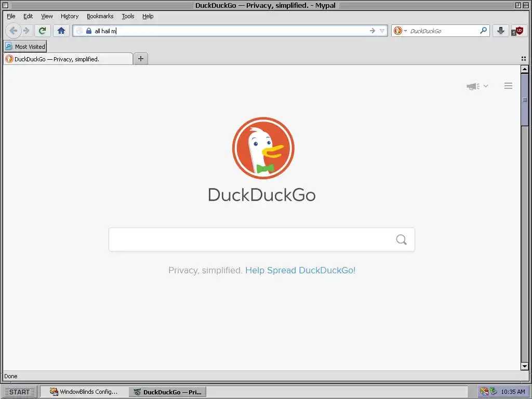Open the Help menu
Image resolution: width=532 pixels, height=399 pixels.
coord(148,16)
